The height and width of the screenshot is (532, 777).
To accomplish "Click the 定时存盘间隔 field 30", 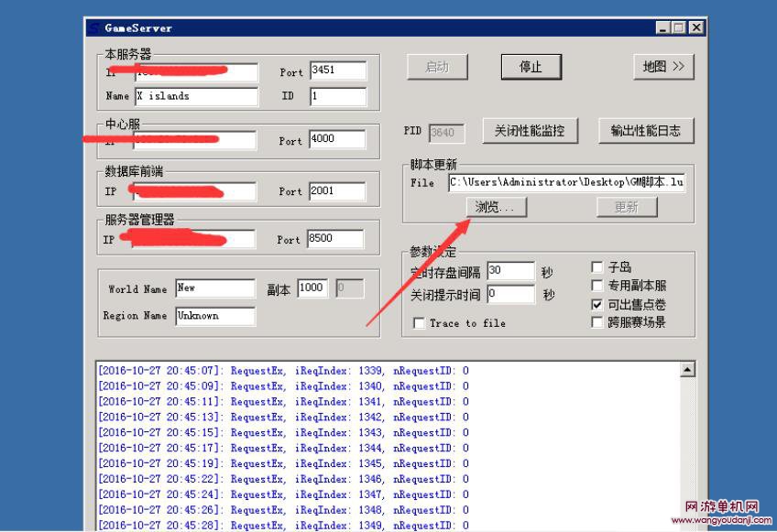I will coord(511,271).
